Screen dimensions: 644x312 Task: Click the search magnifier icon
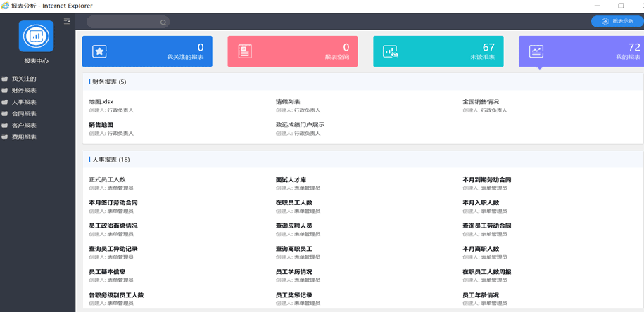[163, 22]
